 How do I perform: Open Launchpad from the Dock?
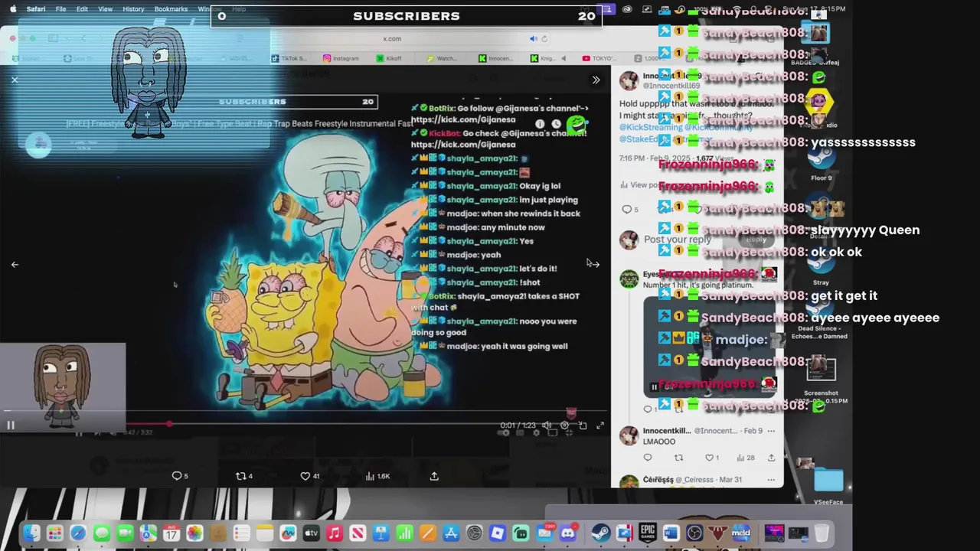click(x=54, y=533)
